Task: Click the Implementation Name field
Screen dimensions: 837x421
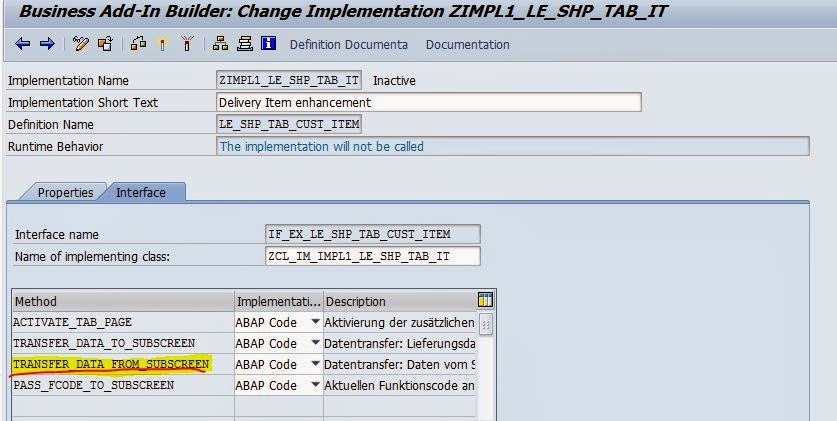Action: tap(289, 81)
